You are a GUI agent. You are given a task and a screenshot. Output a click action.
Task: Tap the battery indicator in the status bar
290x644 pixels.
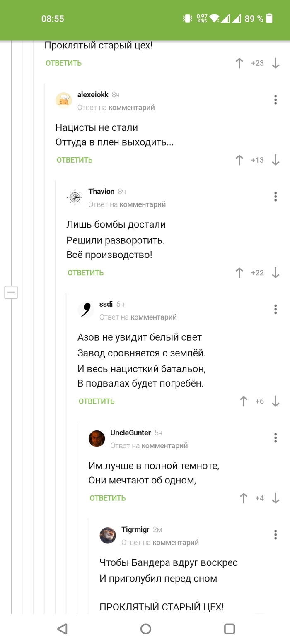(x=269, y=18)
